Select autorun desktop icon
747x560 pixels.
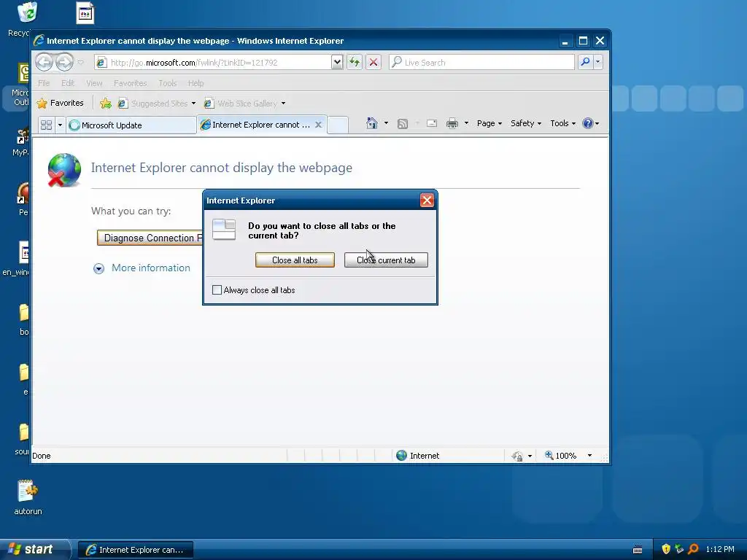[28, 497]
